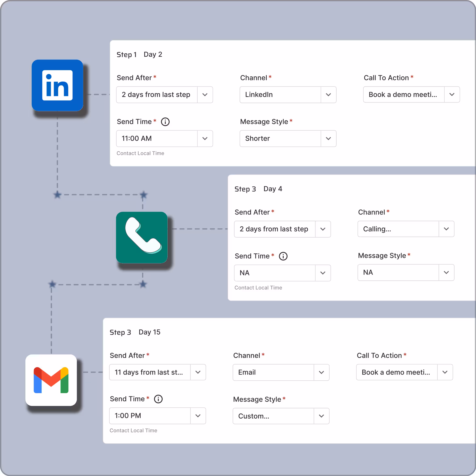The height and width of the screenshot is (476, 476).
Task: Expand the Calling... channel dropdown
Action: (x=446, y=229)
